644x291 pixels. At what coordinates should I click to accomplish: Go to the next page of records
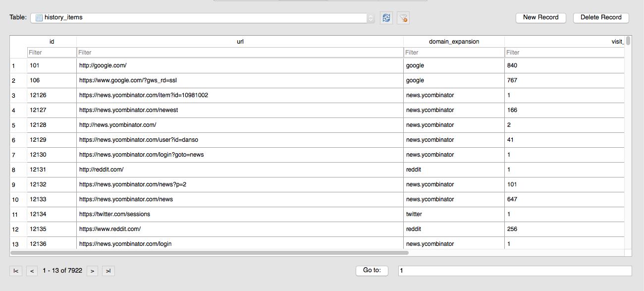point(92,271)
